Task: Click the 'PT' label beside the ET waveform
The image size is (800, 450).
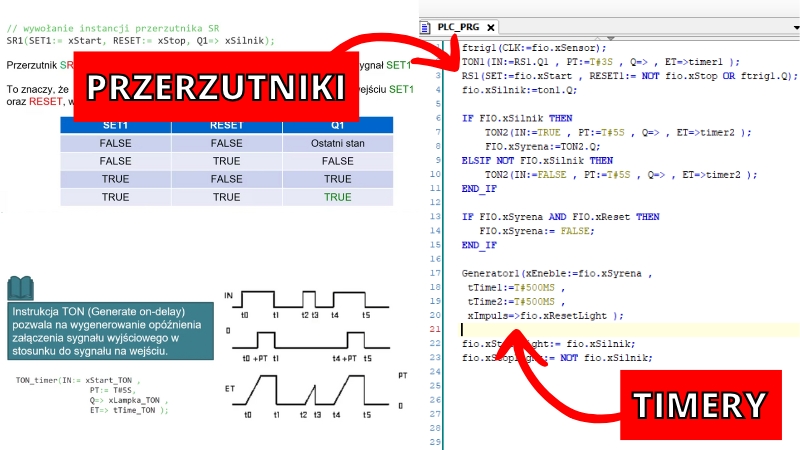Action: (x=403, y=376)
